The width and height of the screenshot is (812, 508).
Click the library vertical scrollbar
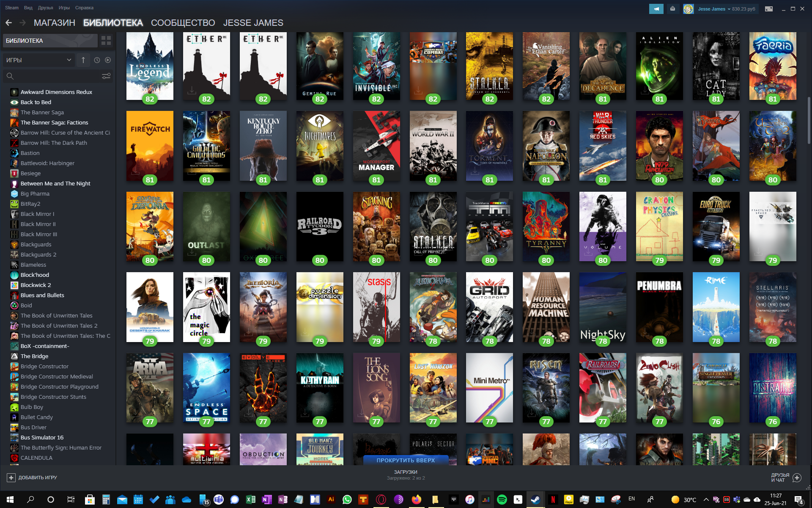(809, 121)
